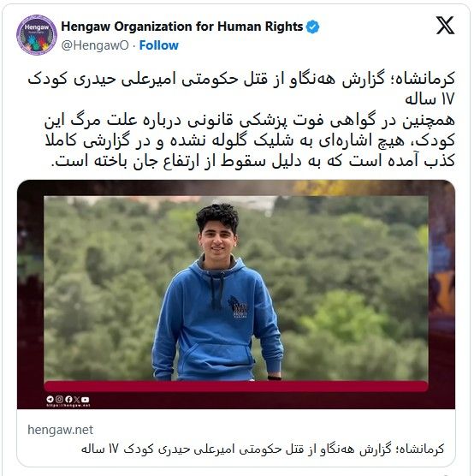Viewport: 474px width, 476px height.
Task: Click the red banner strip on image
Action: [236, 386]
